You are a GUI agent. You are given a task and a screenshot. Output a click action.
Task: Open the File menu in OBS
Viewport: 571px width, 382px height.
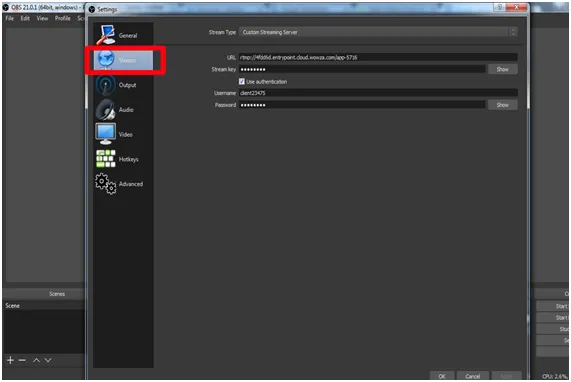point(9,18)
